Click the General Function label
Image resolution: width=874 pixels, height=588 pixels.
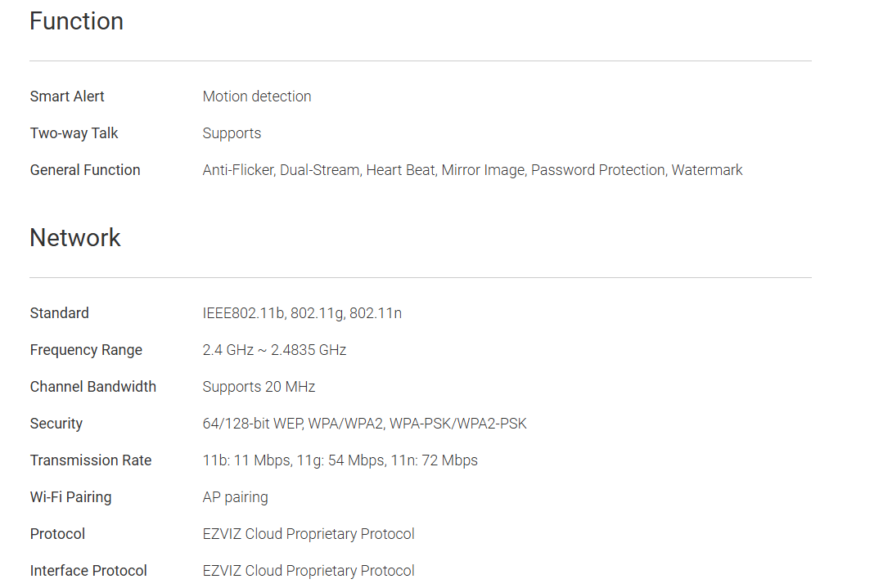(85, 170)
